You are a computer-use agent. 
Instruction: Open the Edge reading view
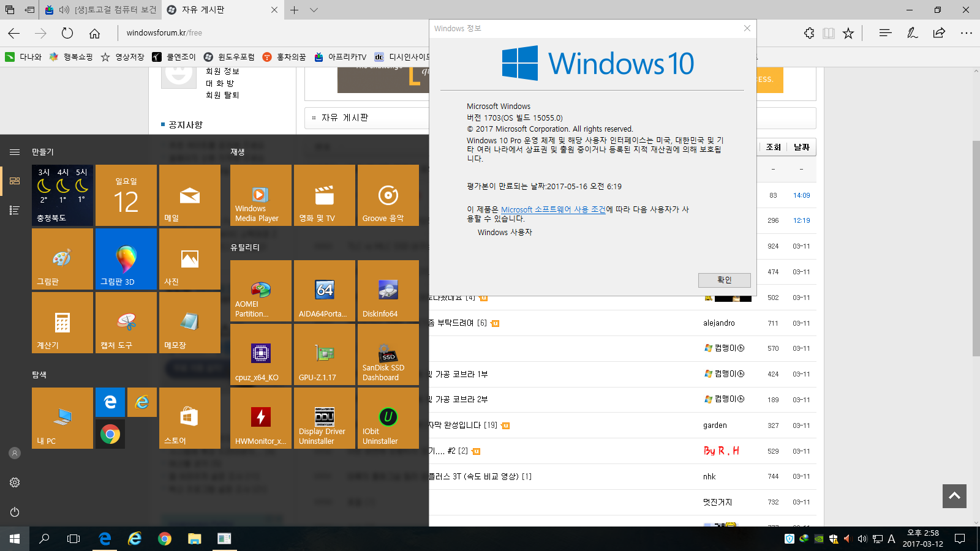point(829,33)
